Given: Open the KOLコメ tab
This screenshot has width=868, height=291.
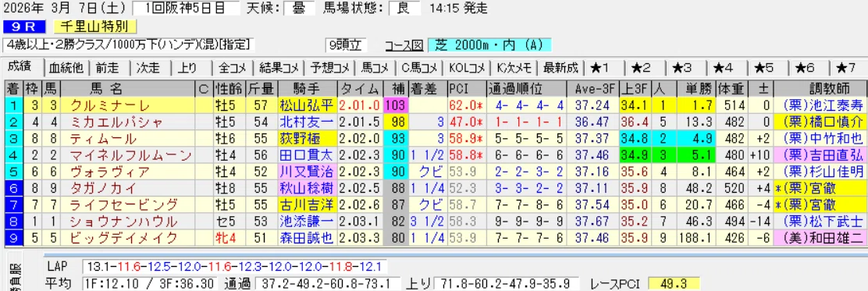Looking at the screenshot, I should coord(468,68).
